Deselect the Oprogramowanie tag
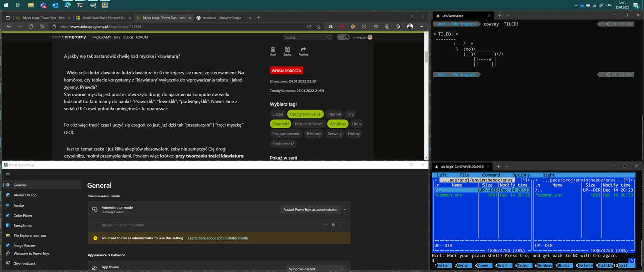This screenshot has height=272, width=644. click(x=305, y=114)
